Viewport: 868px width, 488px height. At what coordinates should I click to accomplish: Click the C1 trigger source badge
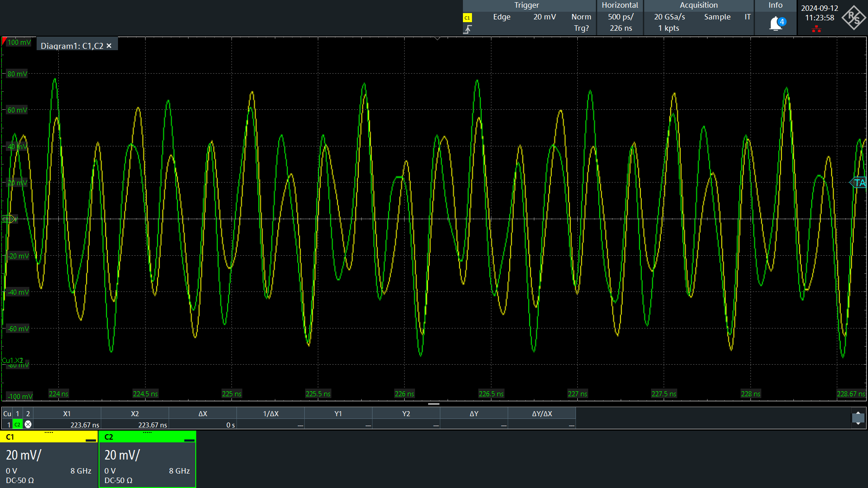click(467, 18)
